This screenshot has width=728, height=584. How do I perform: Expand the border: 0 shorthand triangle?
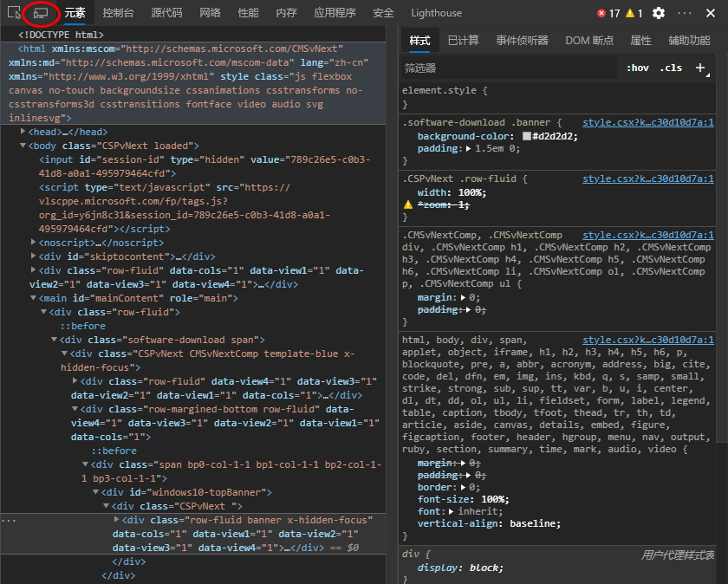pyautogui.click(x=463, y=488)
